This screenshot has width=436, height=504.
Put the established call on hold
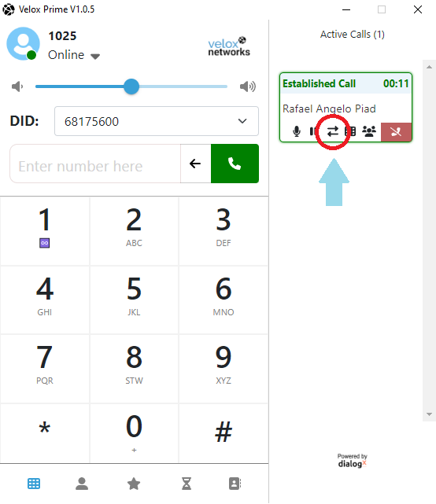[312, 131]
